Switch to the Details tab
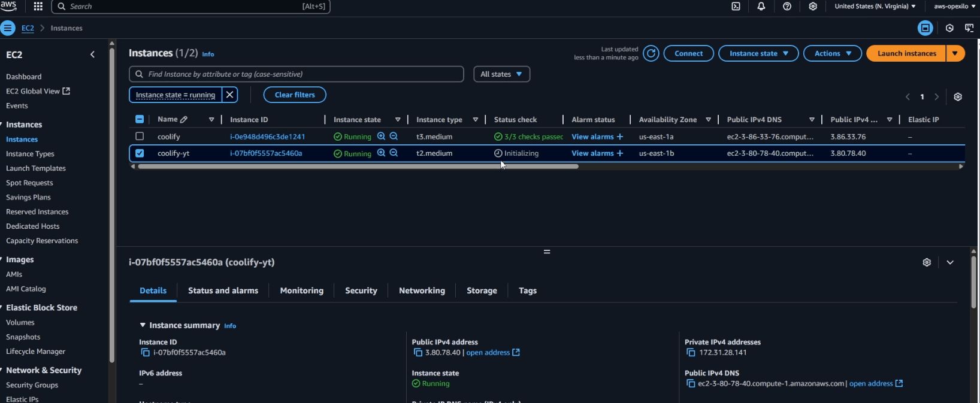Image resolution: width=980 pixels, height=403 pixels. [x=153, y=290]
